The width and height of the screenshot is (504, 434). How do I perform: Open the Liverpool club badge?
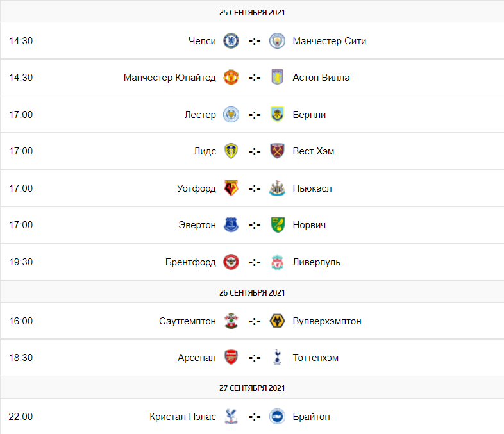(x=277, y=262)
